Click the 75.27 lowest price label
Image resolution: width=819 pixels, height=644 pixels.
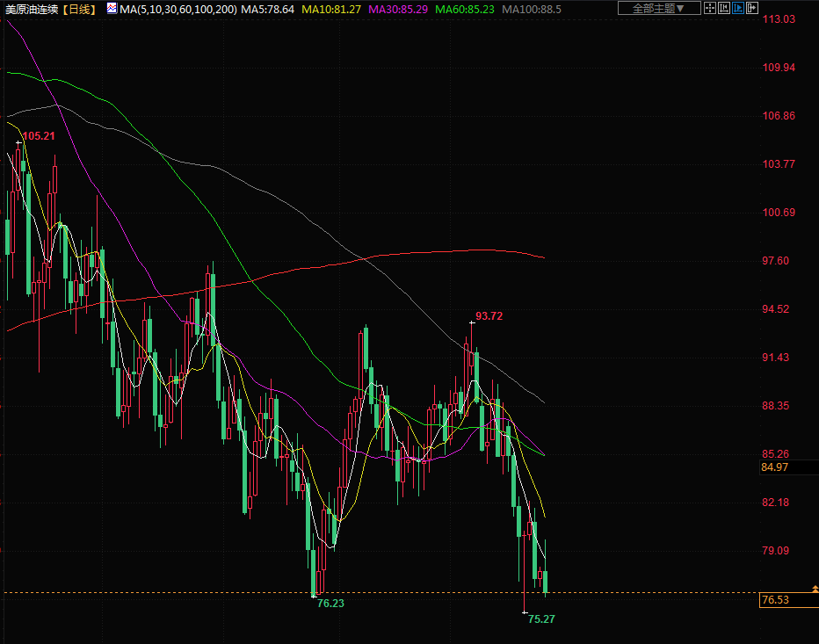click(x=541, y=619)
